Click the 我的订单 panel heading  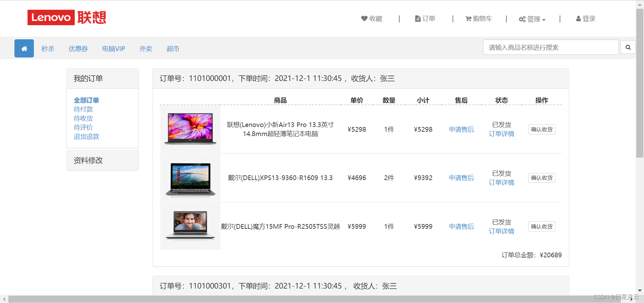(x=103, y=79)
